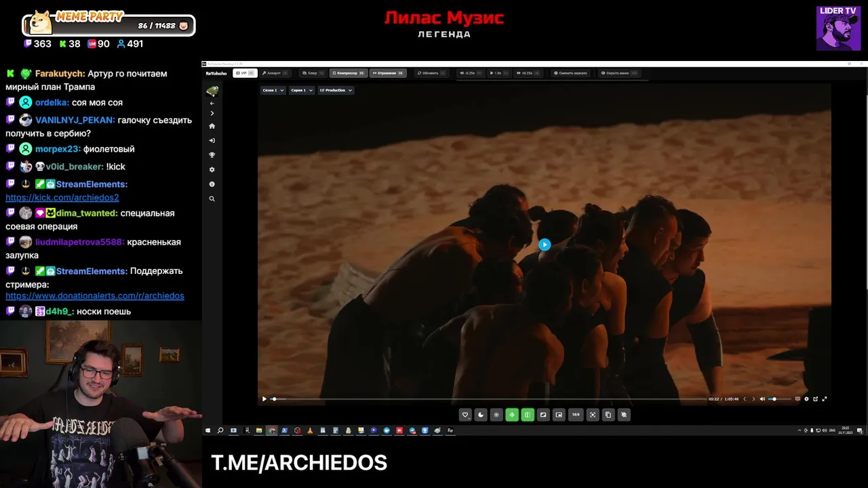The image size is (868, 488).
Task: Click the ReYohoho logo text in the top bar
Action: [x=216, y=73]
